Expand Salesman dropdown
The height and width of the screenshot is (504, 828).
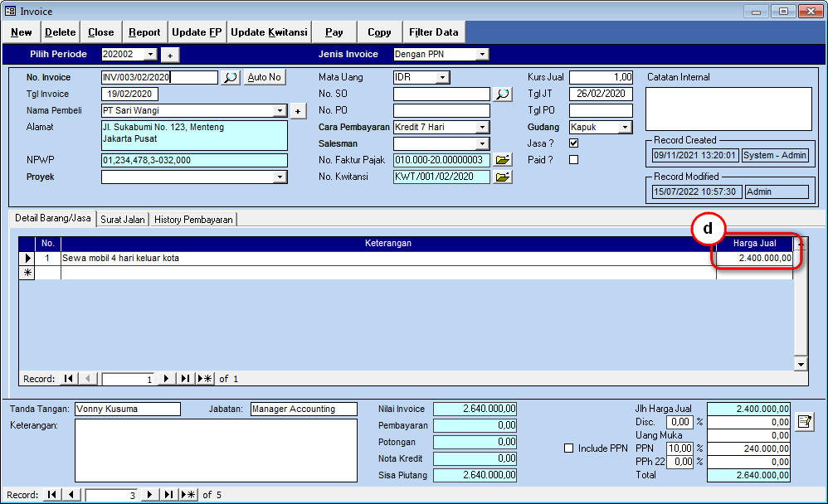point(482,143)
